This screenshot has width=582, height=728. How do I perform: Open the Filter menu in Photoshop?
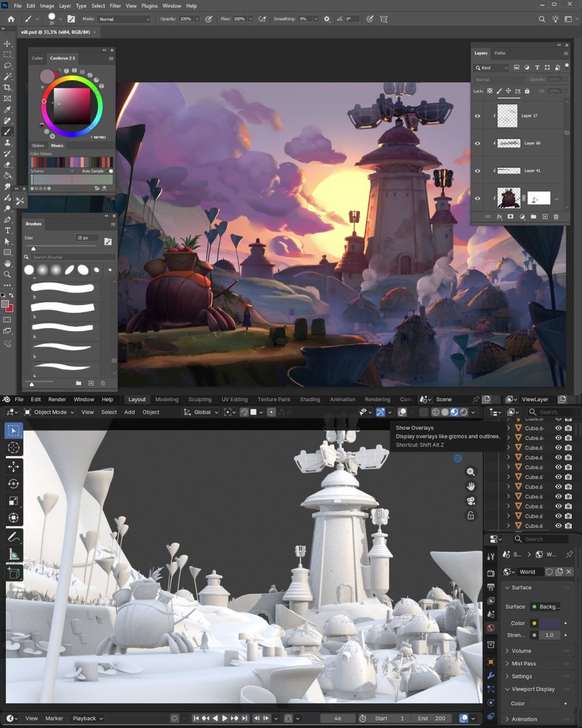[x=115, y=5]
